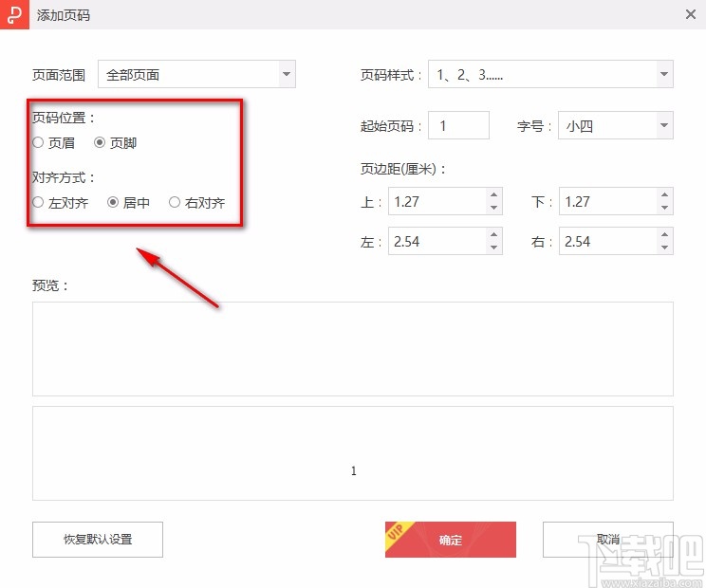The image size is (706, 588).
Task: Select the 页脚 radio option
Action: point(100,143)
